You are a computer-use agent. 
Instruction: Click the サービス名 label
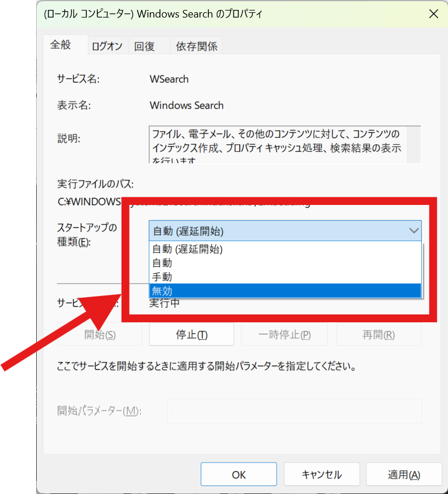pyautogui.click(x=78, y=79)
